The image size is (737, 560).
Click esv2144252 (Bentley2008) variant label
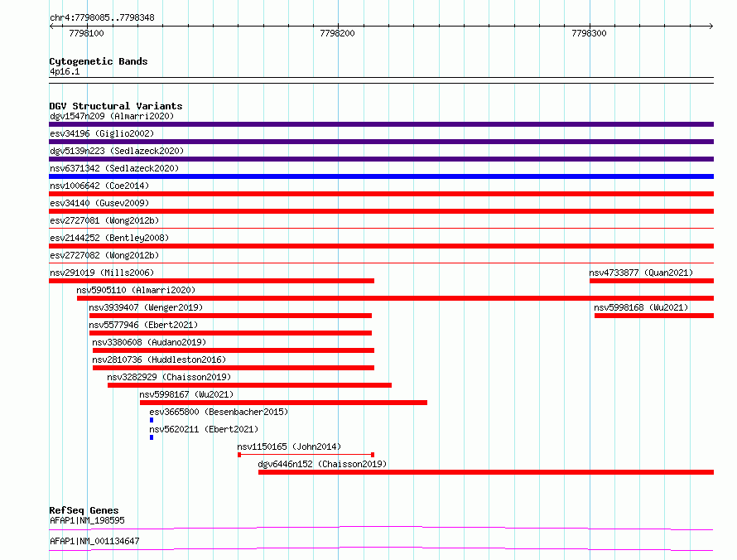pos(109,238)
